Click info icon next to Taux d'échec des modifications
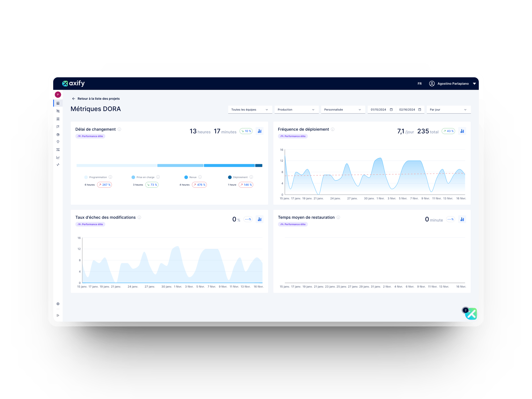 (139, 217)
